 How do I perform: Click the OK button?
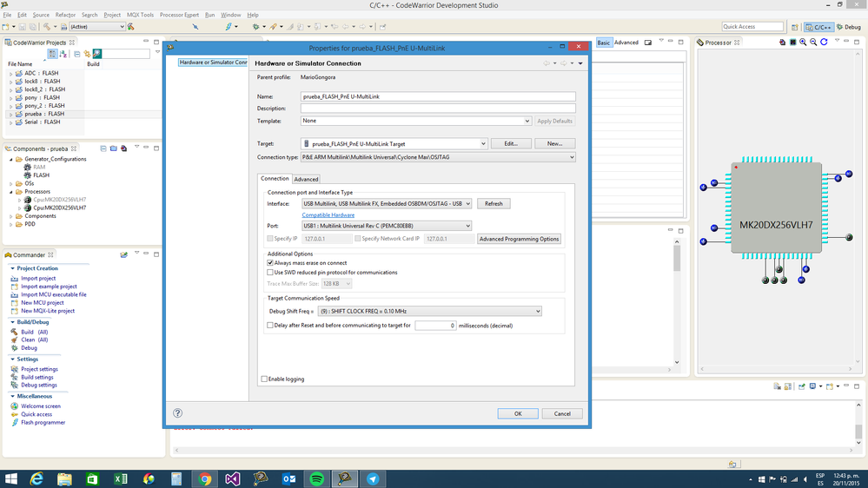click(518, 413)
